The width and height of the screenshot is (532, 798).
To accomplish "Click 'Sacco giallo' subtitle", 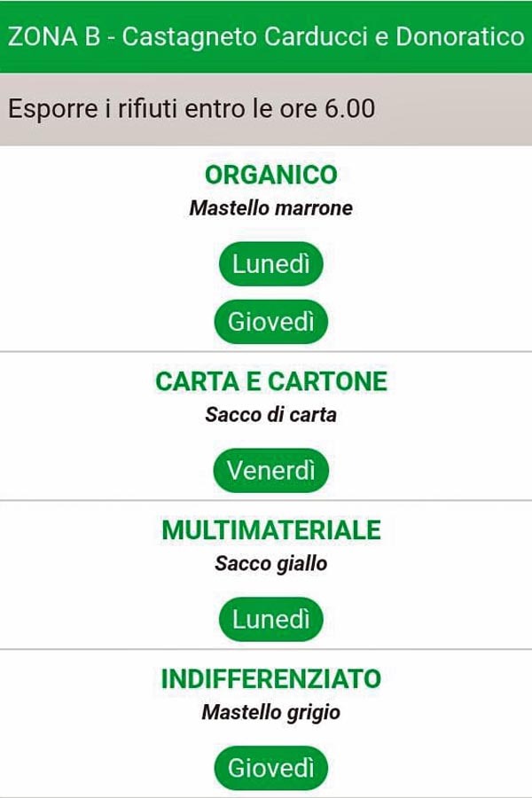I will pos(270,563).
